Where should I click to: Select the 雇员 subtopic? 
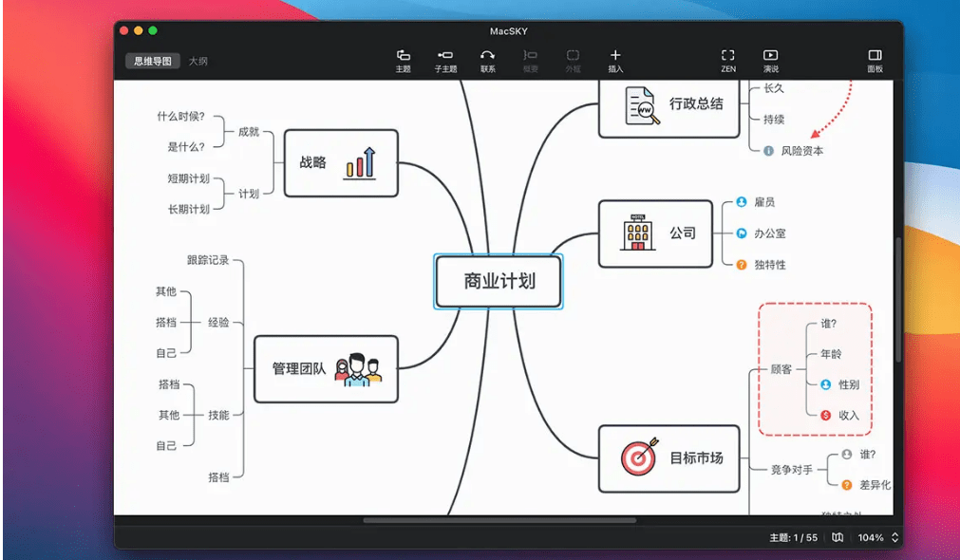click(x=764, y=201)
